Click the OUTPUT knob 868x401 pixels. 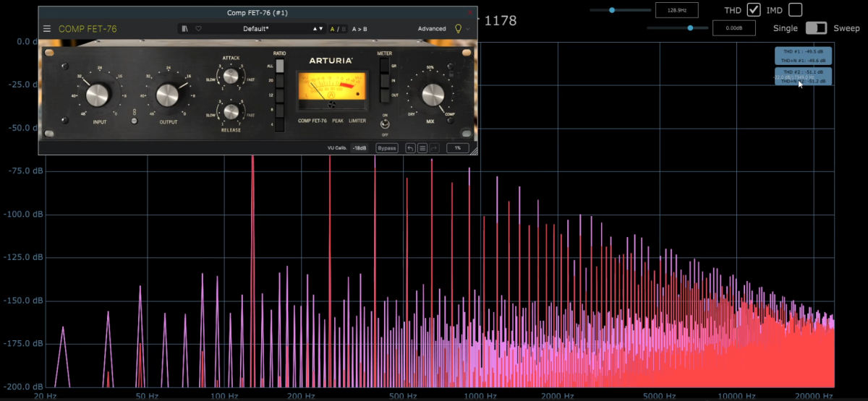[x=166, y=95]
